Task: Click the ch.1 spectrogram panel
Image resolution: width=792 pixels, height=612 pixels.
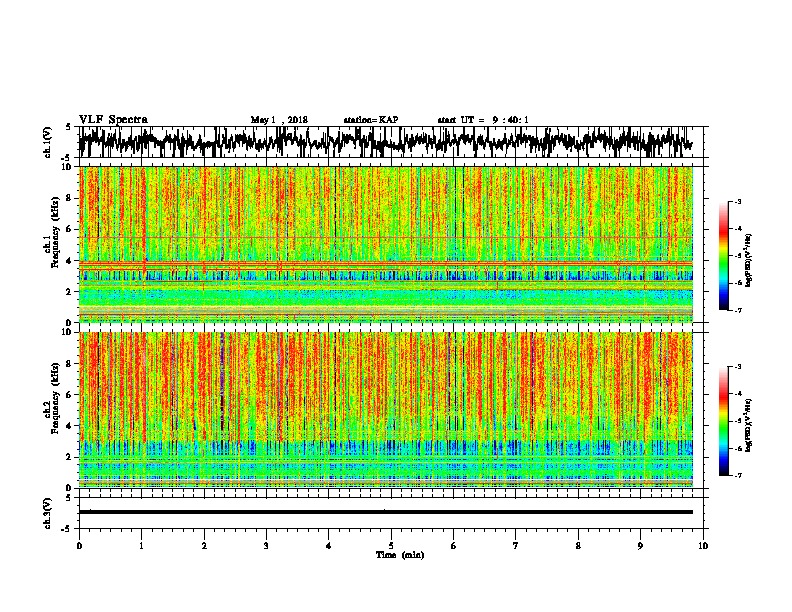Action: 386,244
